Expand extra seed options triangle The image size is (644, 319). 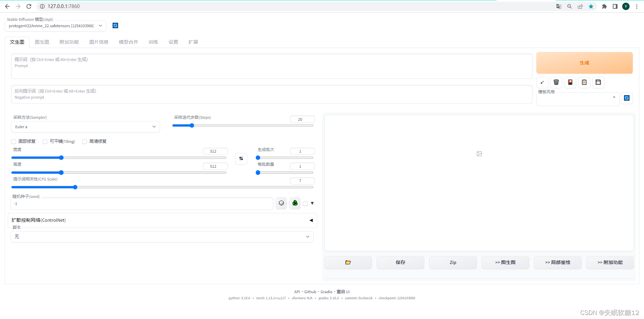[312, 203]
